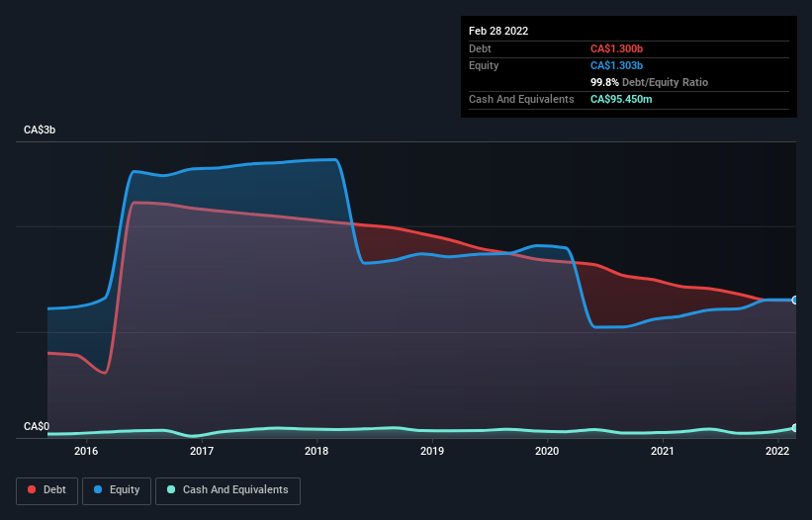Click the Debt row label in tooltip
812x520 pixels.
(x=480, y=48)
